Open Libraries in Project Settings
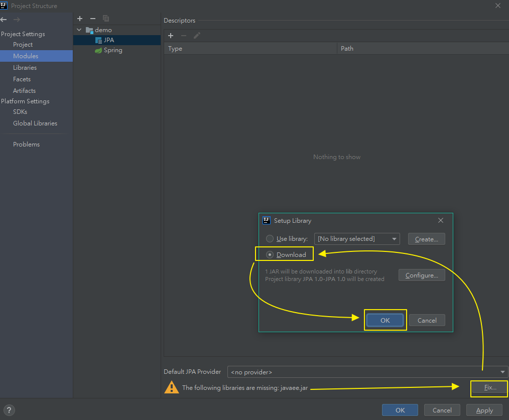The image size is (509, 420). point(25,68)
